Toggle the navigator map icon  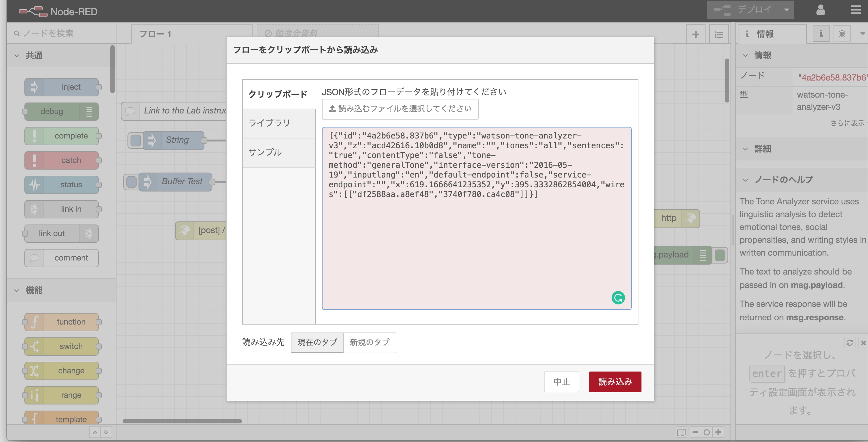[x=681, y=432]
